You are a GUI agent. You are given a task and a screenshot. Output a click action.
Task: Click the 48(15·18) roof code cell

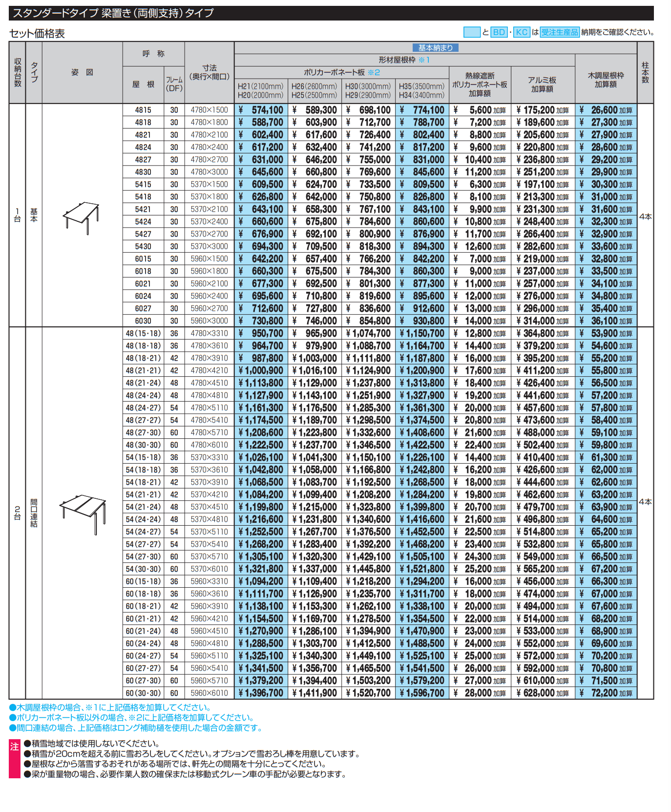(x=143, y=333)
